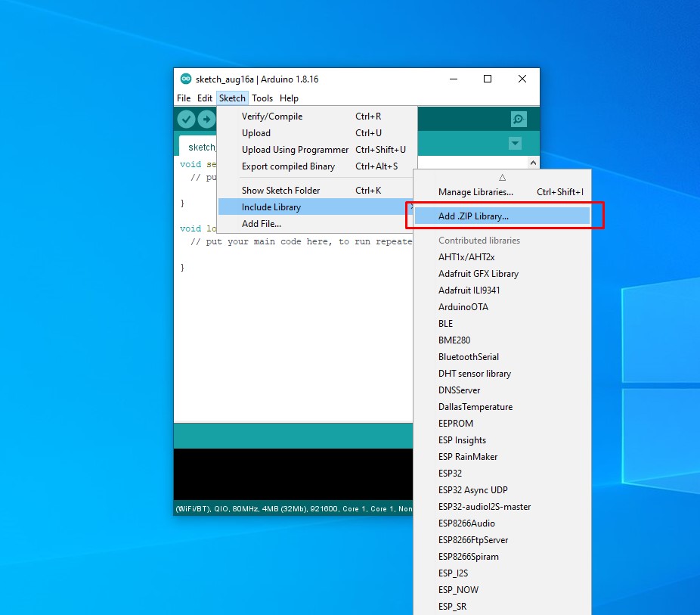Choose Add File from Sketch menu
The height and width of the screenshot is (615, 700).
point(261,224)
